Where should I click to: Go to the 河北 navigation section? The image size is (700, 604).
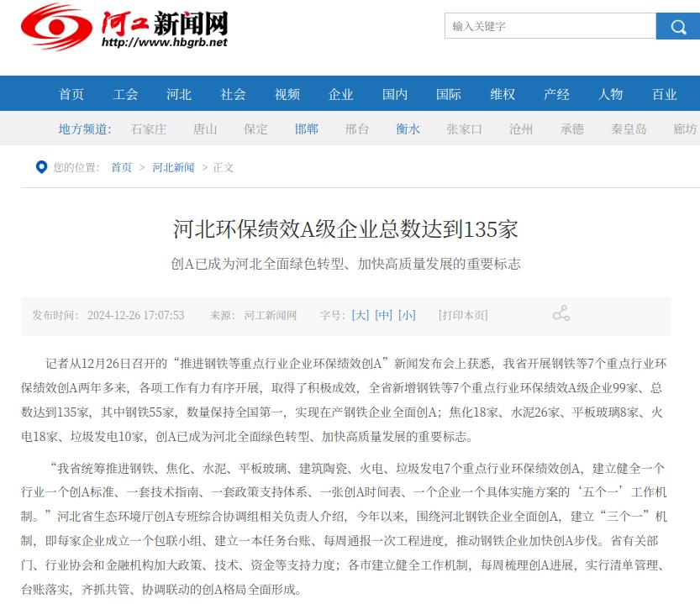(179, 94)
